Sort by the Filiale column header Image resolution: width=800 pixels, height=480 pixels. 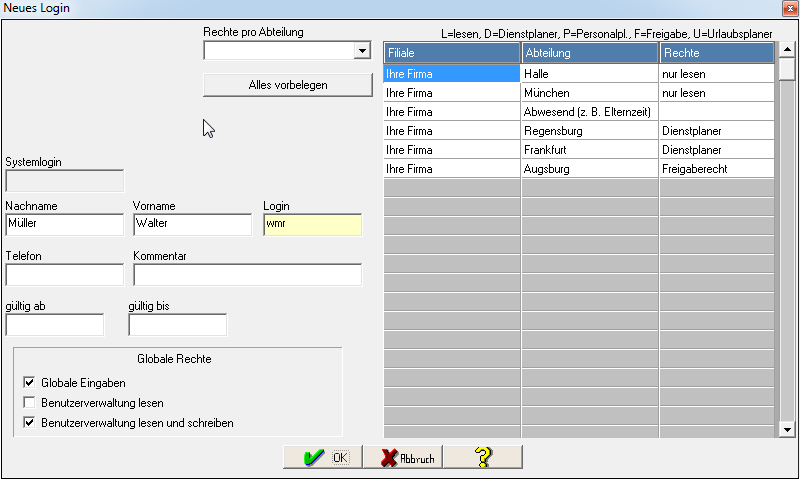[x=452, y=52]
